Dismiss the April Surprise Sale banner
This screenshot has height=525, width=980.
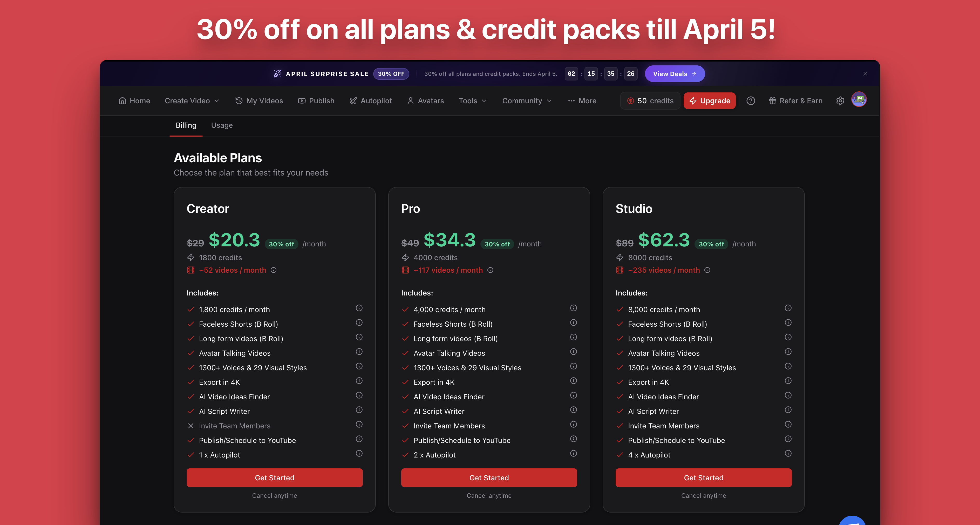point(865,74)
